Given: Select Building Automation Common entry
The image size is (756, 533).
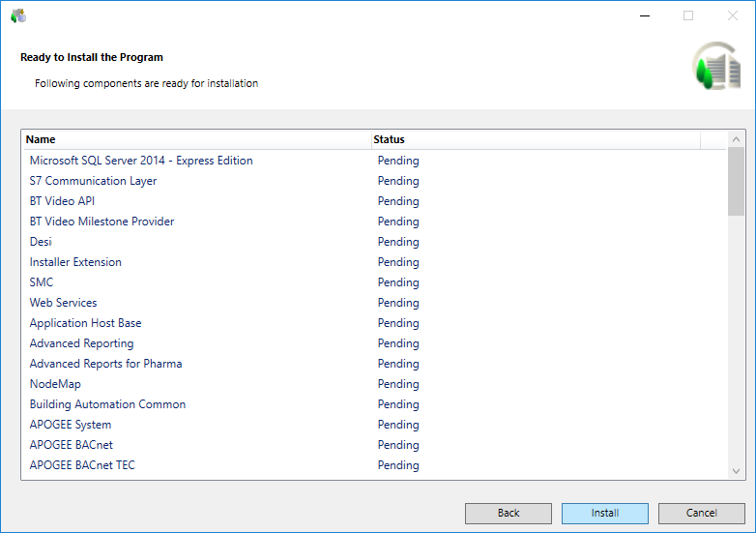Looking at the screenshot, I should (107, 404).
